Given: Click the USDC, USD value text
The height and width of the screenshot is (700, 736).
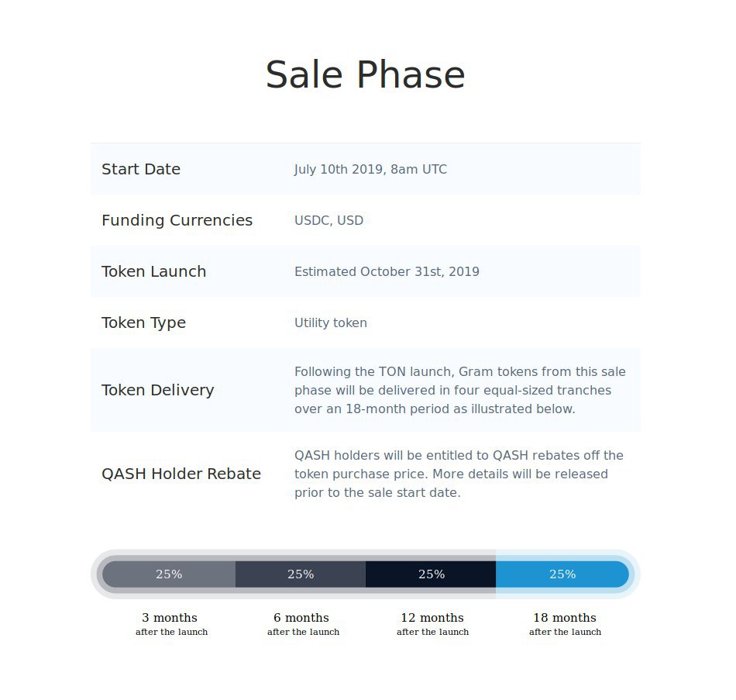Looking at the screenshot, I should pos(328,220).
